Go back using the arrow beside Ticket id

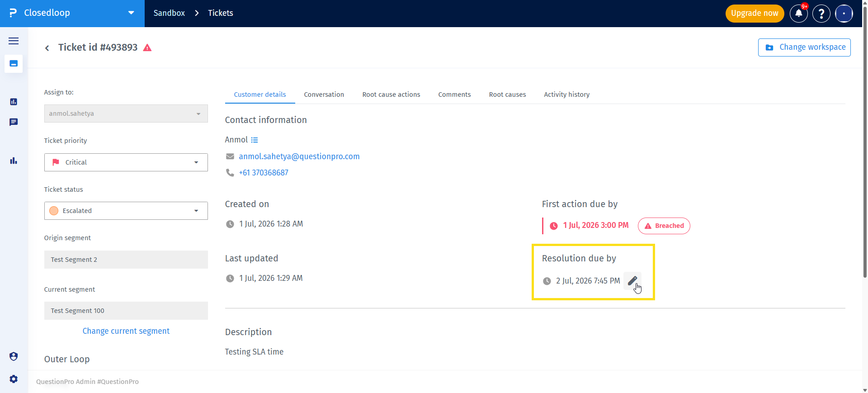[x=47, y=48]
